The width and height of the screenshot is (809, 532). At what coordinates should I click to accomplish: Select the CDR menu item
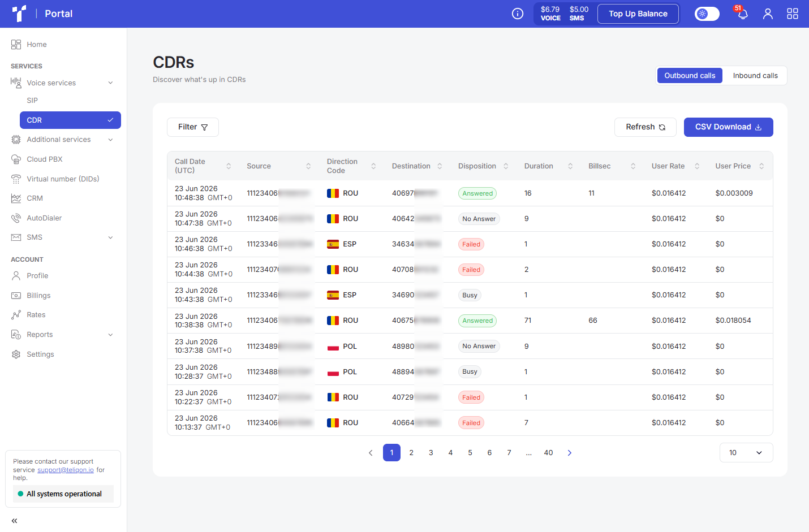coord(70,120)
